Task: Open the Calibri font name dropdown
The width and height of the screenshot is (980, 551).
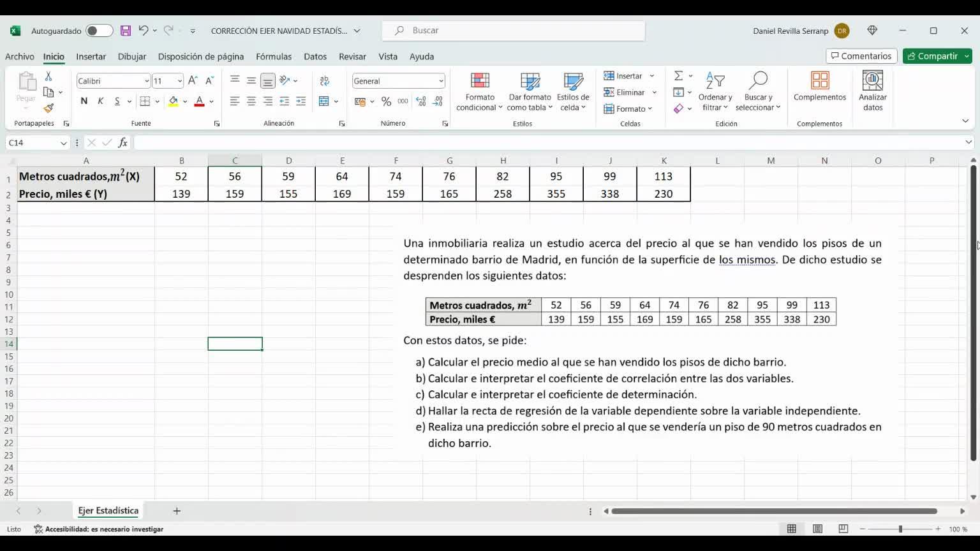Action: tap(147, 81)
